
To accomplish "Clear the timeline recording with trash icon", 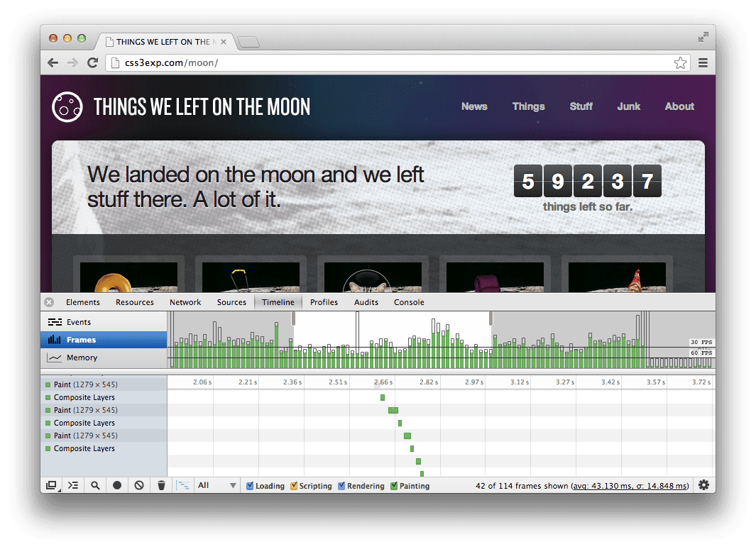I will click(161, 485).
